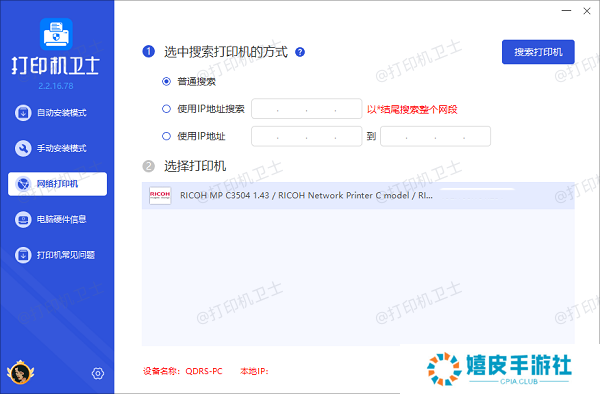Select the 使用IP地址搜索 radio option
This screenshot has height=394, width=600.
[166, 109]
